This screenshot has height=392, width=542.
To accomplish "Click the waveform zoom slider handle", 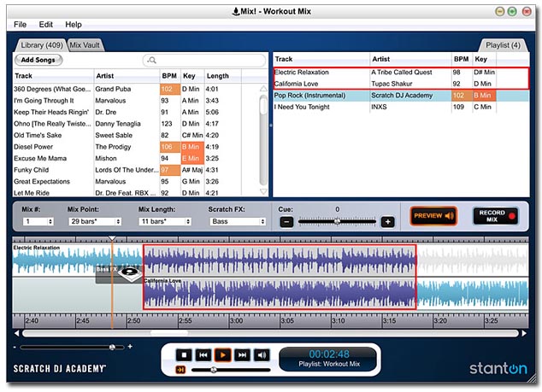I will click(x=112, y=347).
